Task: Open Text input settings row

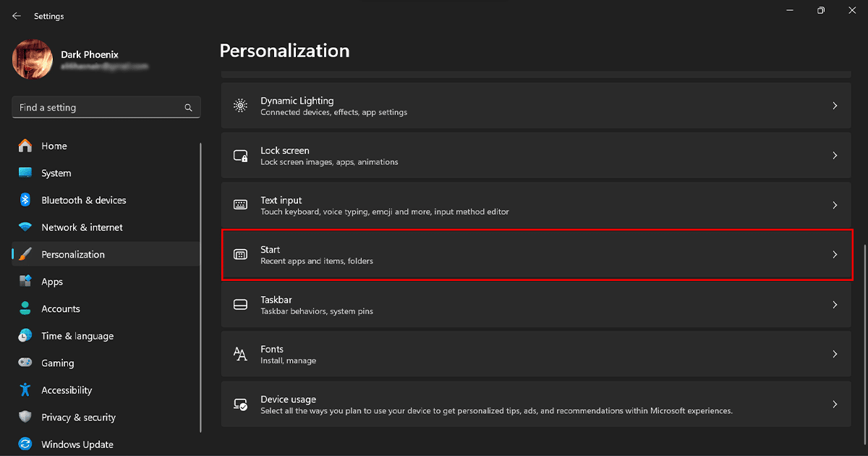Action: point(535,206)
